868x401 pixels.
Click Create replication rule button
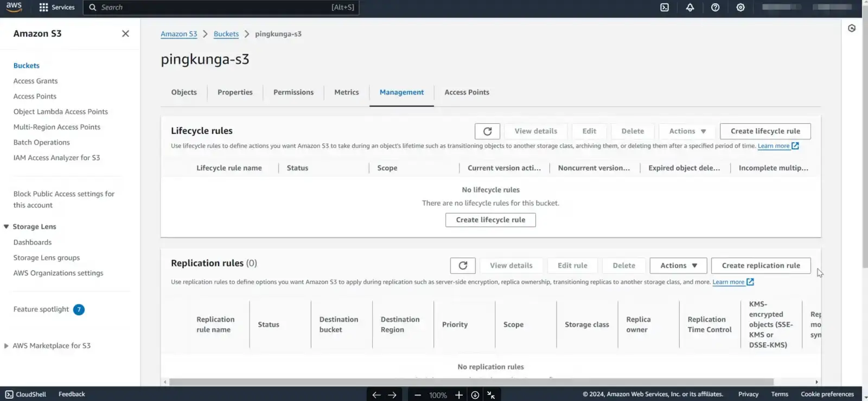(x=761, y=265)
